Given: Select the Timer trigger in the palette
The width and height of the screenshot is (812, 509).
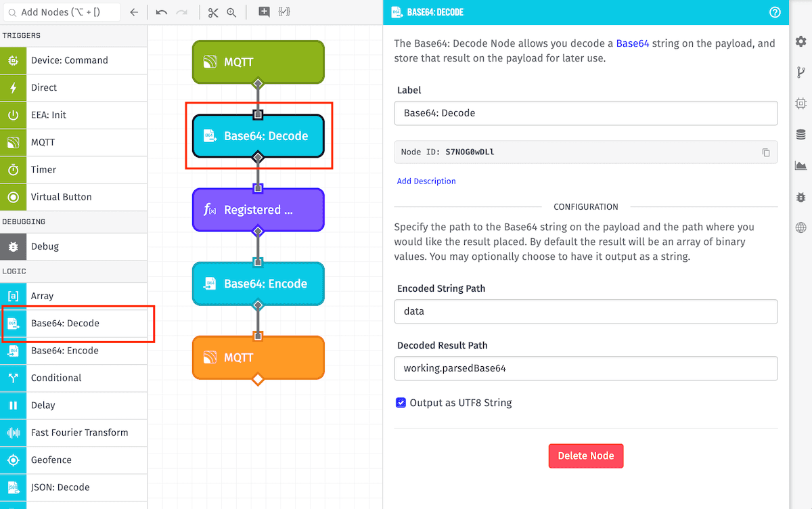Looking at the screenshot, I should [73, 170].
